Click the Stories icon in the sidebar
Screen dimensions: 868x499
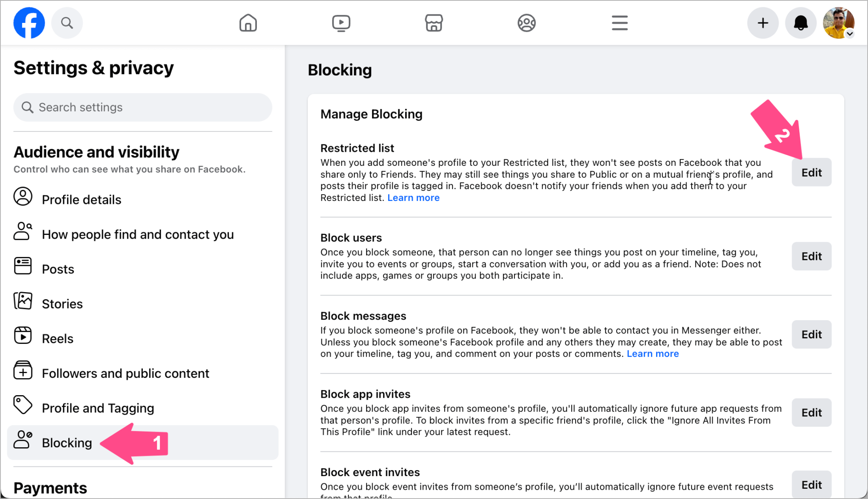23,301
